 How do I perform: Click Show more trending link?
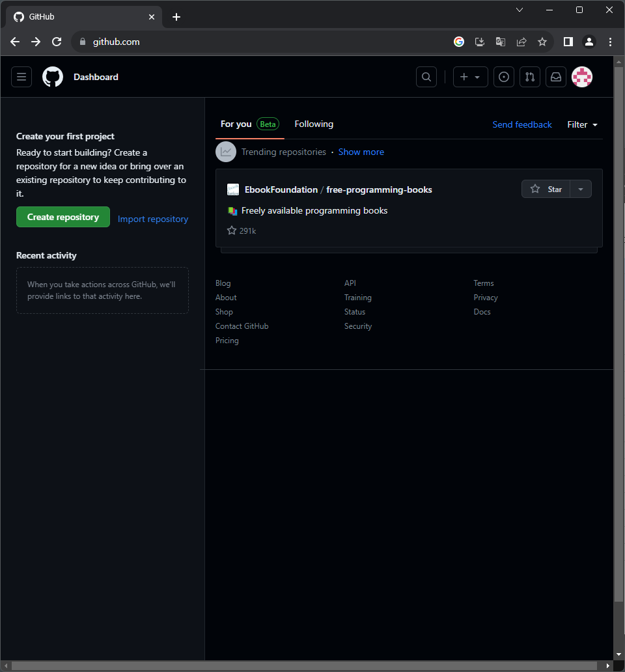tap(361, 152)
